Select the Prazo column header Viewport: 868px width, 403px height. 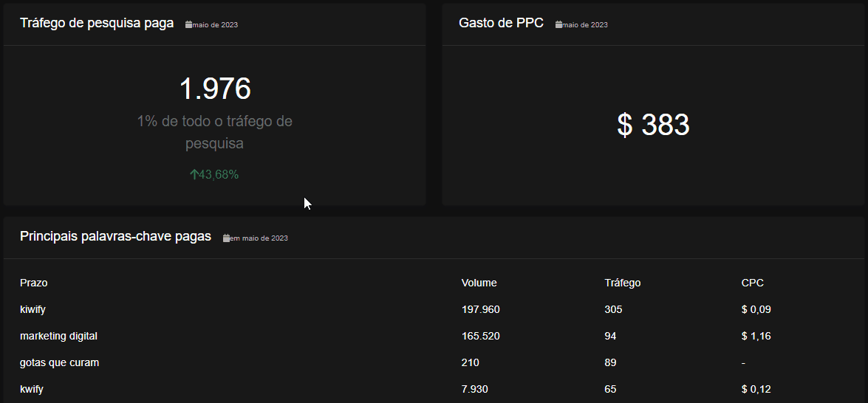[x=34, y=283]
